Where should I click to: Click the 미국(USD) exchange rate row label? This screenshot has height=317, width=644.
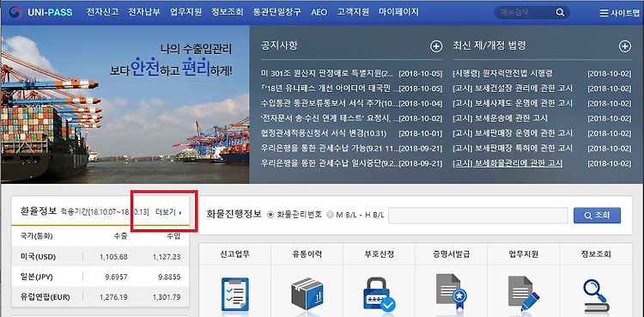point(38,257)
